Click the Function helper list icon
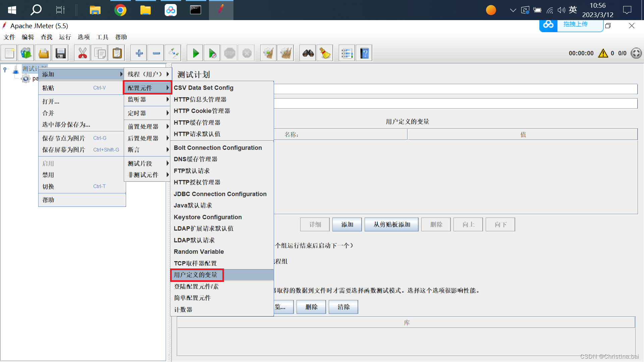 pyautogui.click(x=347, y=53)
